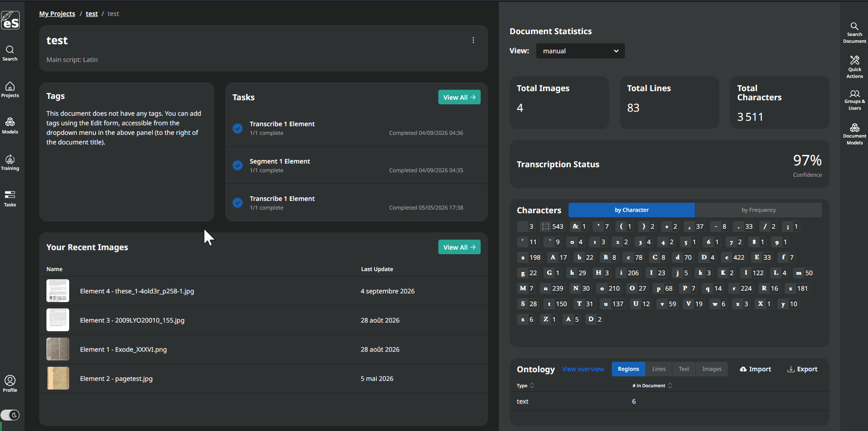
Task: Open Element 3 - 2009LYO20010_155.jpg row
Action: tap(264, 320)
